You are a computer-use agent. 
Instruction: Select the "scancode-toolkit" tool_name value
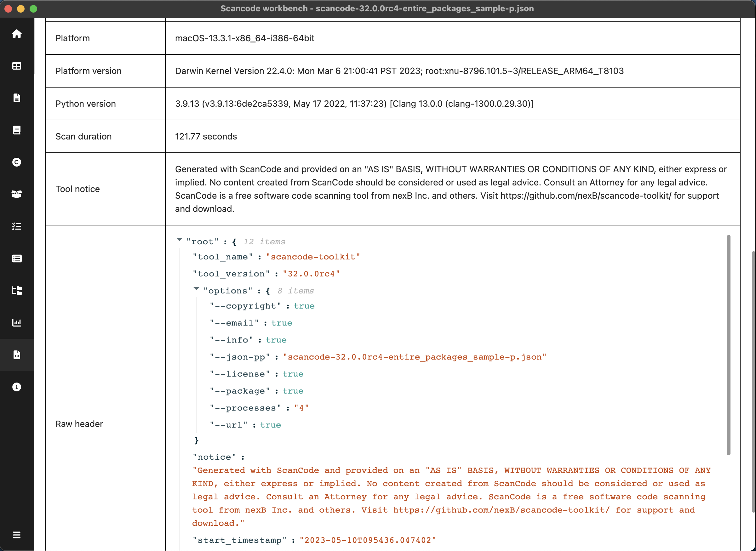(x=313, y=257)
